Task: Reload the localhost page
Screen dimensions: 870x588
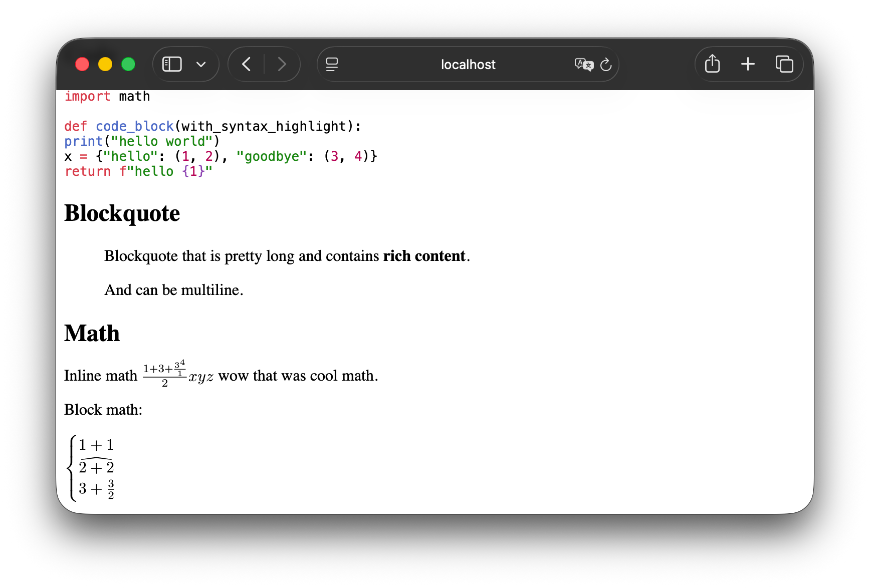Action: (x=606, y=64)
